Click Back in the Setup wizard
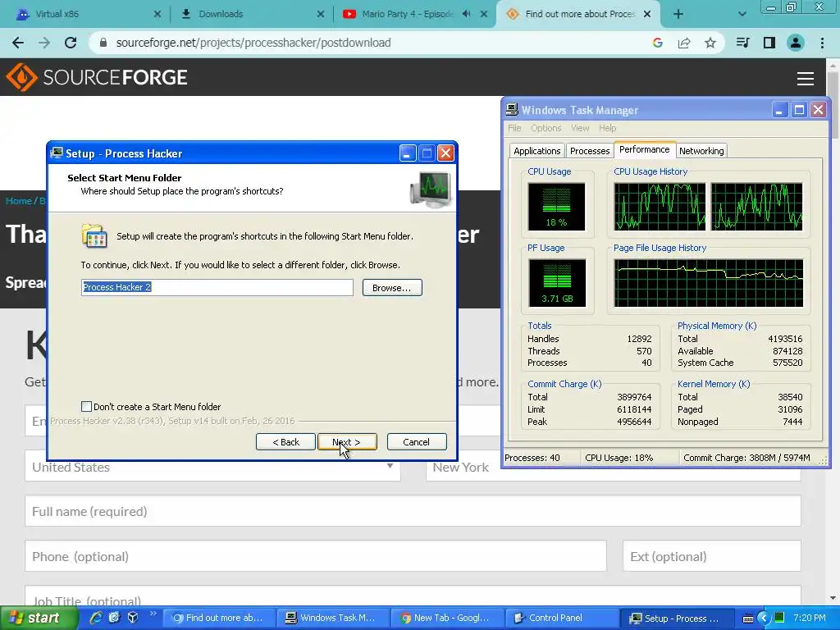This screenshot has height=630, width=840. tap(285, 442)
